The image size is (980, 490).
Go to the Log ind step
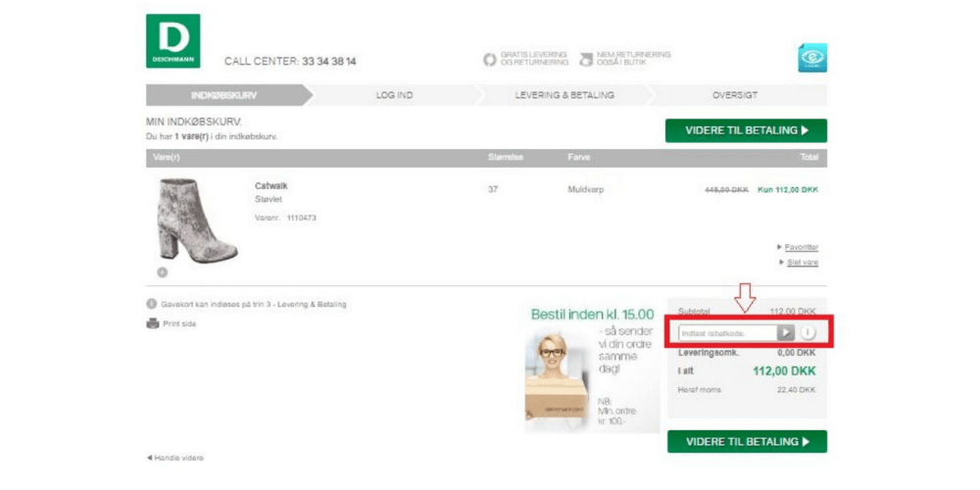coord(393,95)
